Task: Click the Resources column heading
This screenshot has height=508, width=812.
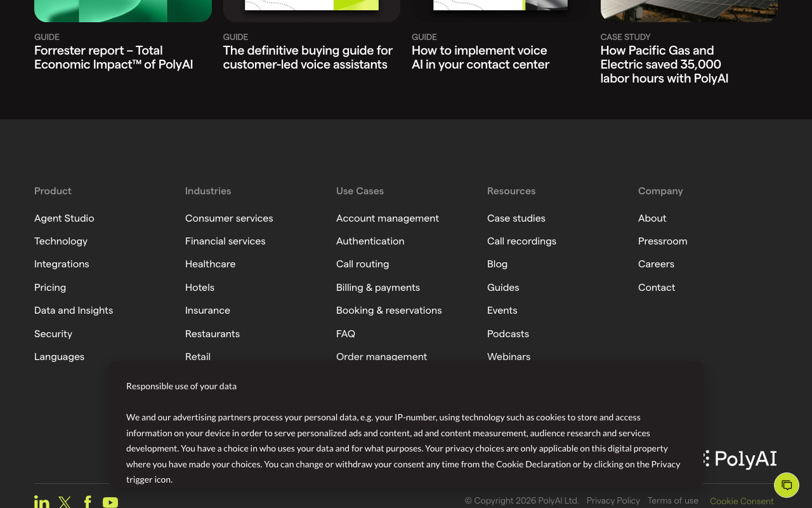Action: 511,191
